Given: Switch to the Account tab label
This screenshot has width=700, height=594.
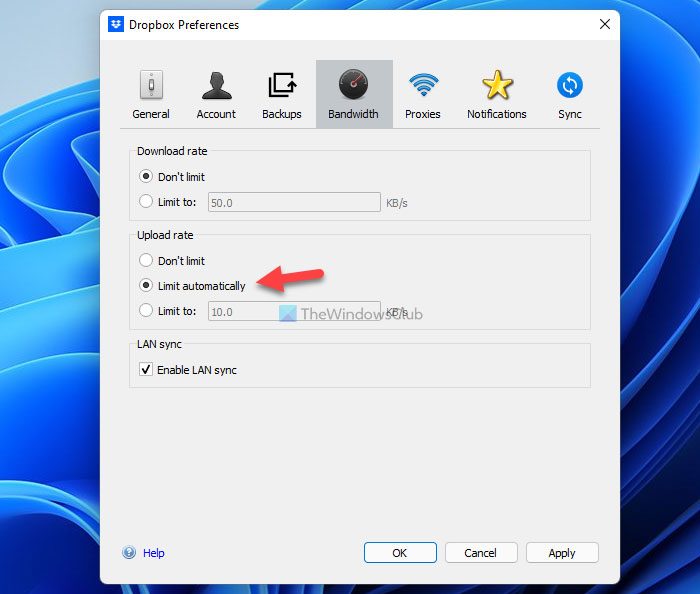Looking at the screenshot, I should [x=216, y=114].
